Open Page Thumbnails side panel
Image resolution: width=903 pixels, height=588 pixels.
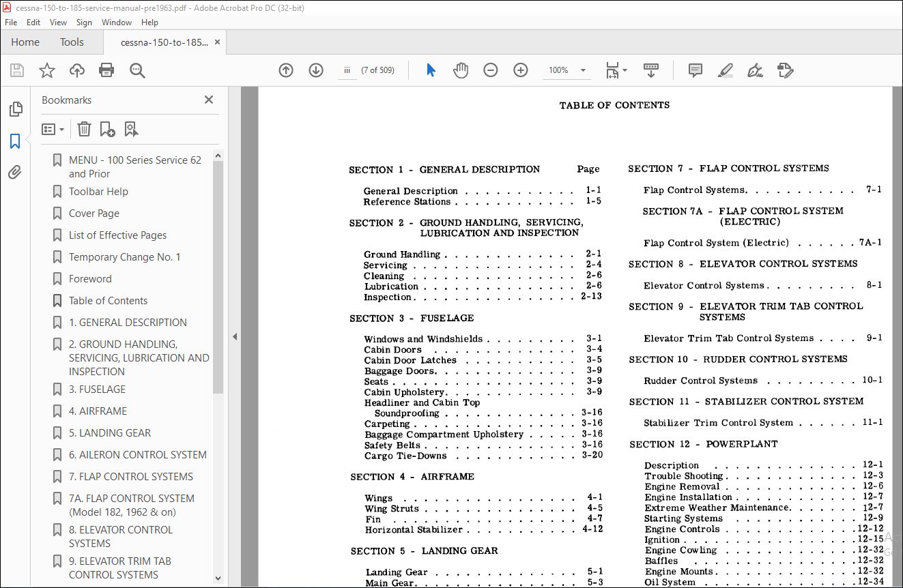tap(15, 109)
